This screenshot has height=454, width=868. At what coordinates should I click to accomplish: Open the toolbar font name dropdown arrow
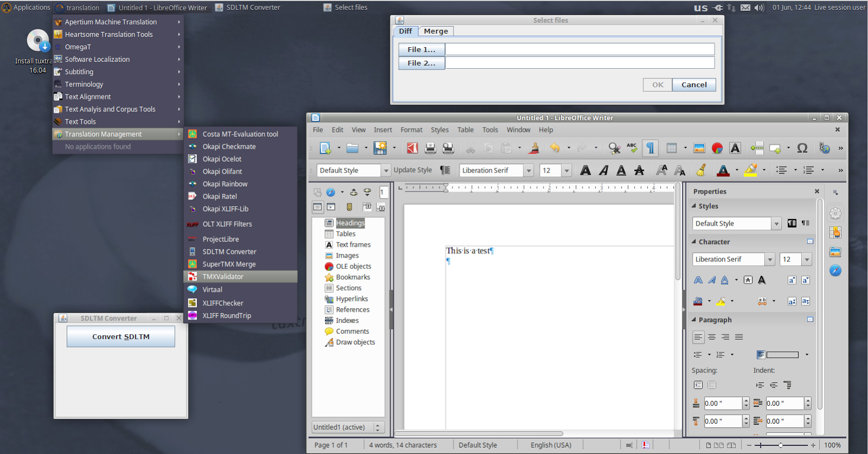528,170
